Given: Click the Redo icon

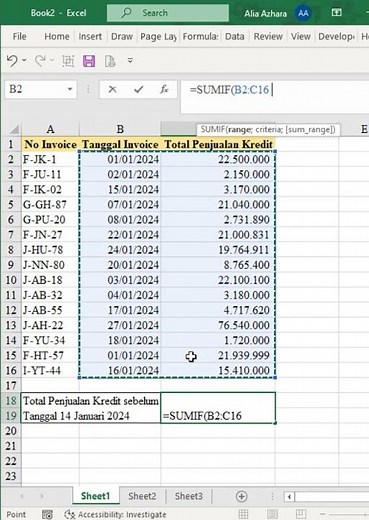Looking at the screenshot, I should pos(40,61).
